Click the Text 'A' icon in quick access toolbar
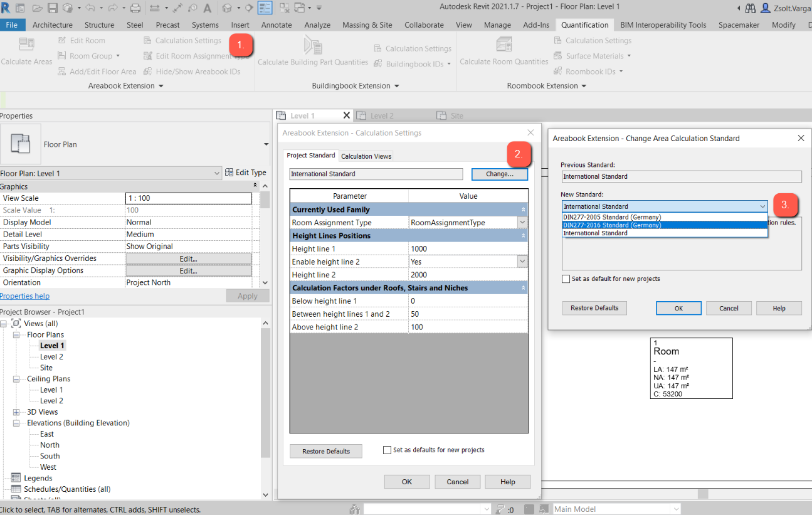The image size is (812, 515). [x=207, y=8]
